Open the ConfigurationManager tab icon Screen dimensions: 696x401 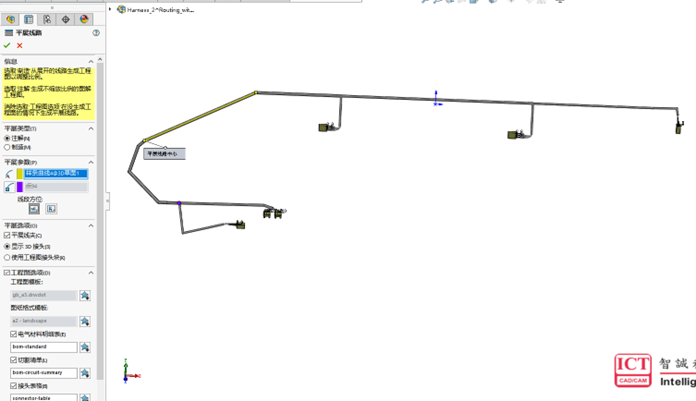[x=47, y=19]
